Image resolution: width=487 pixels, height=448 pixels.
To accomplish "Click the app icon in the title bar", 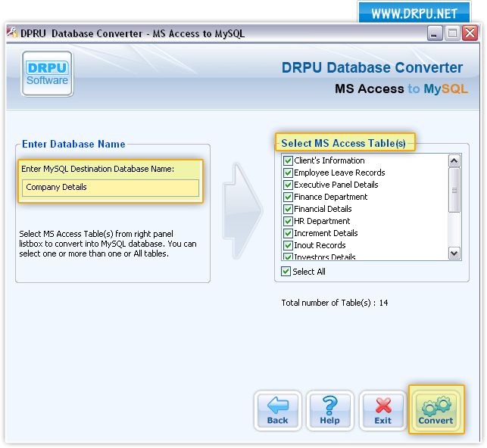I will point(12,33).
